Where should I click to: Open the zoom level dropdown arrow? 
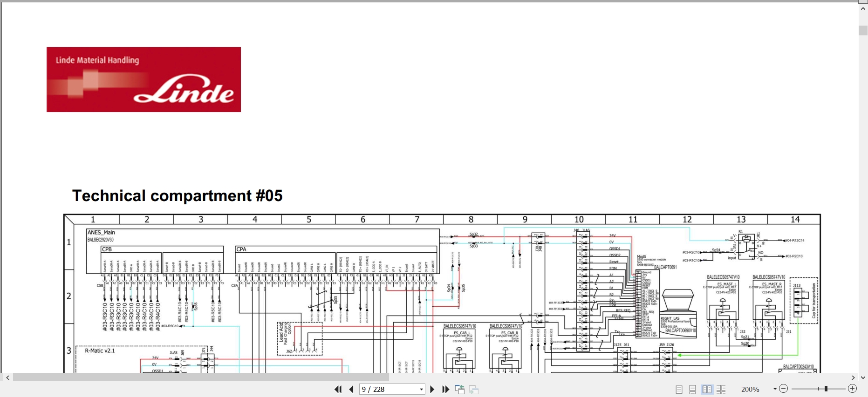[x=775, y=389]
